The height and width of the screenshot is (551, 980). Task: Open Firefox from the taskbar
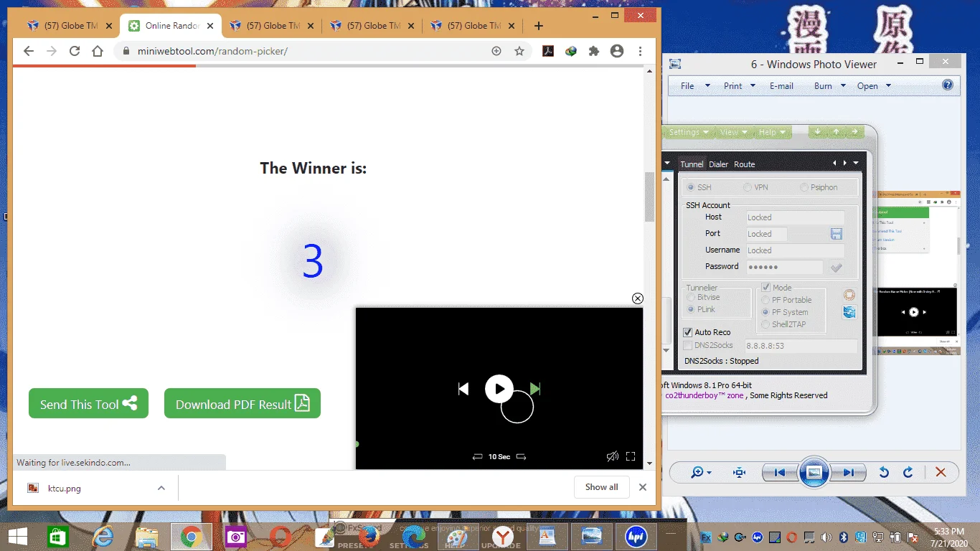pos(370,537)
